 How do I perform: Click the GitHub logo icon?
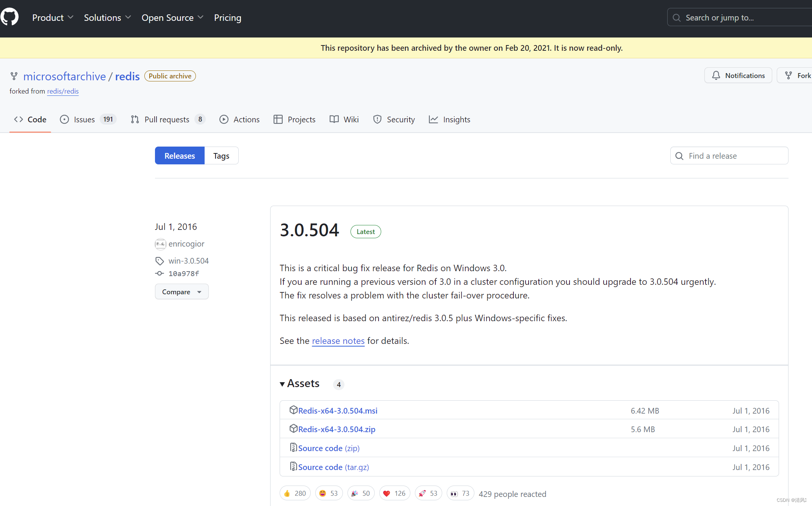(x=9, y=17)
